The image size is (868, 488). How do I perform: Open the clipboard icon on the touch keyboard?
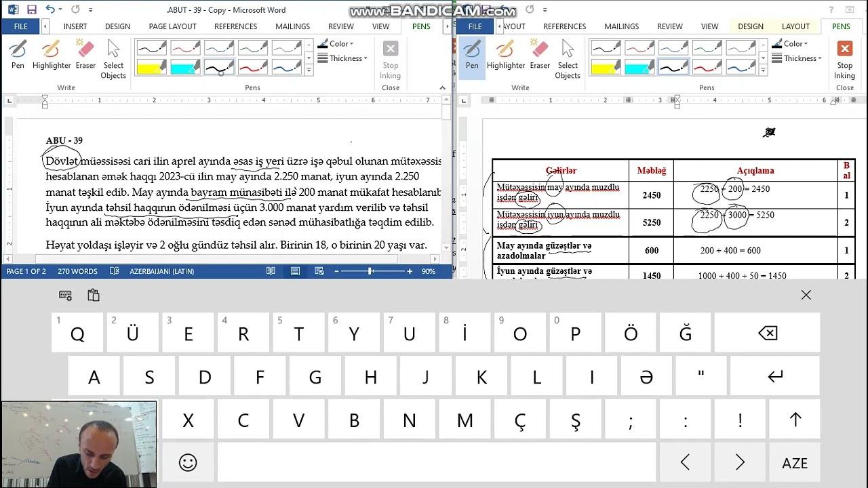pyautogui.click(x=94, y=295)
